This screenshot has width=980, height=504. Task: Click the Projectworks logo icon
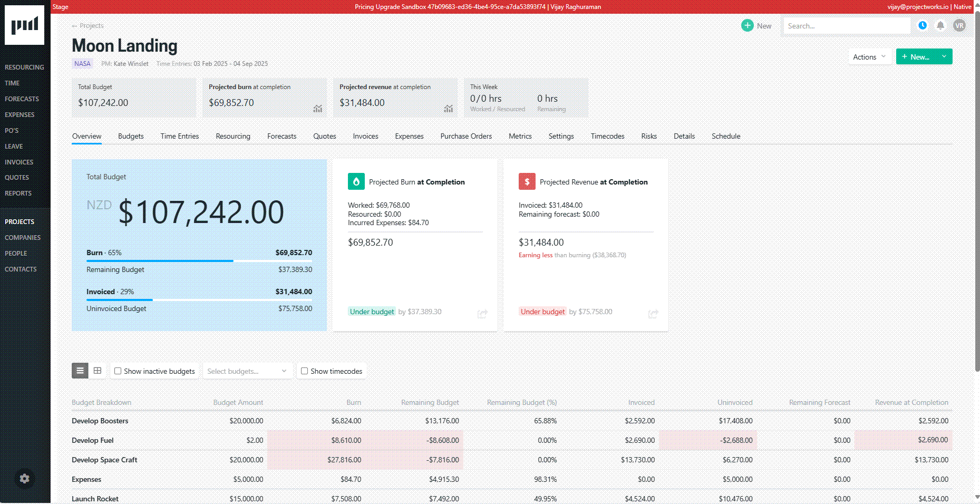24,25
